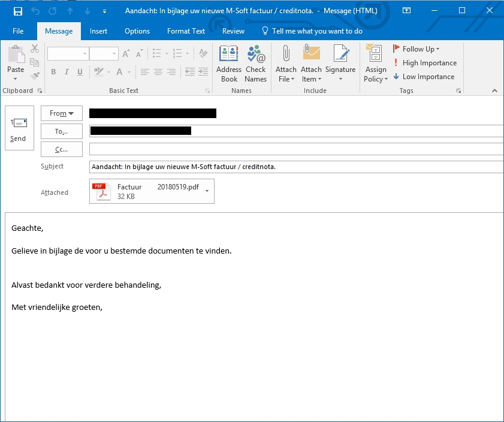Click the Next Item down arrow
The width and height of the screenshot is (504, 422).
[87, 11]
